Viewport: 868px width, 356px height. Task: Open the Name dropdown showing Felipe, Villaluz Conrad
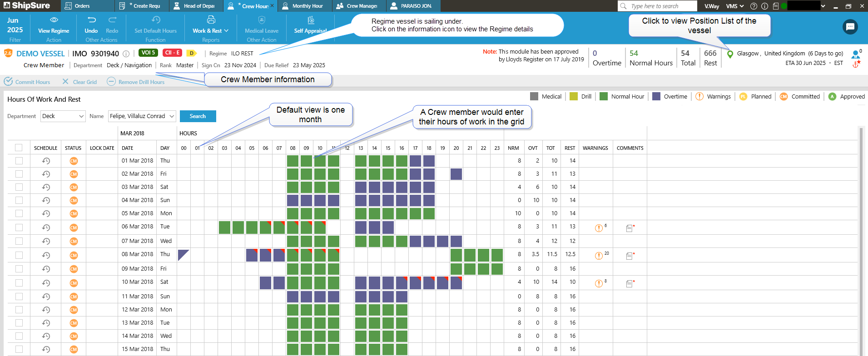(142, 116)
